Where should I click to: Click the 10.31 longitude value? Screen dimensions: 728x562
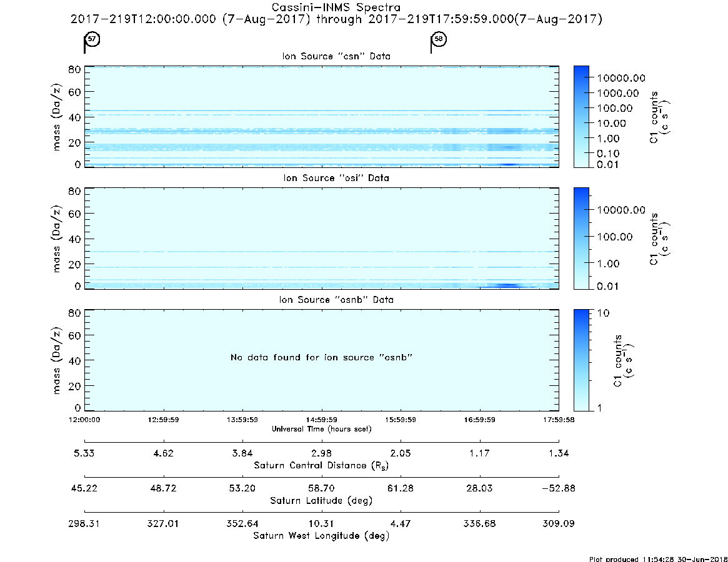click(321, 523)
